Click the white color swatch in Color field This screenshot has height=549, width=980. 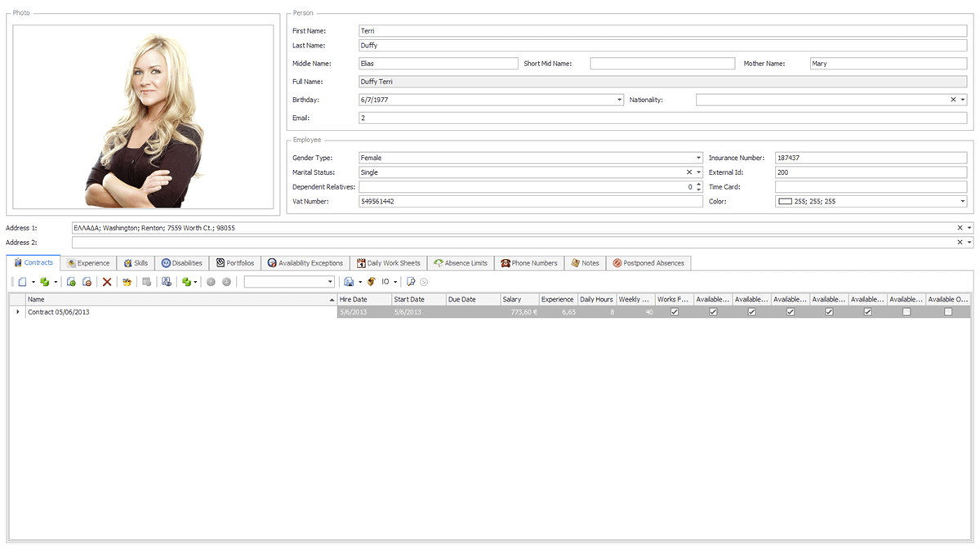coord(785,201)
